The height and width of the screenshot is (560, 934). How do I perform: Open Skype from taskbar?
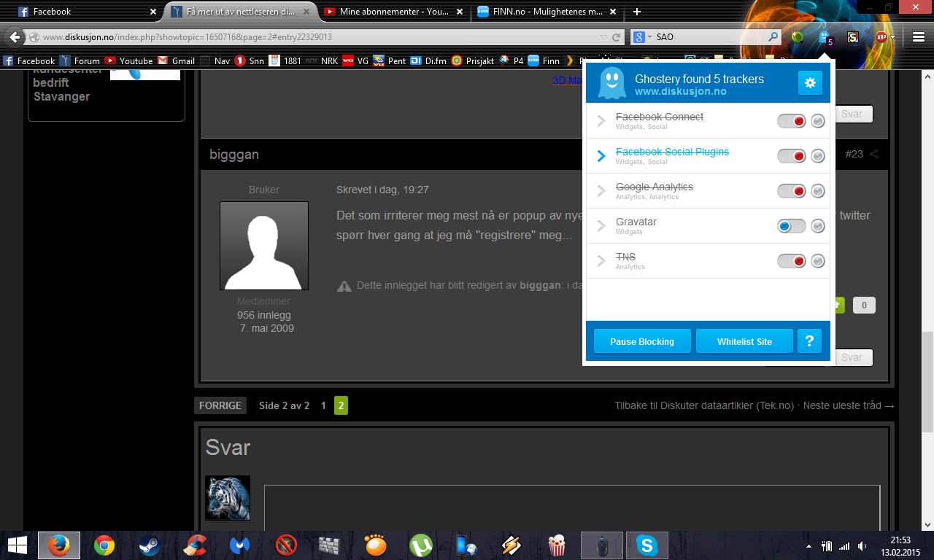pos(647,545)
